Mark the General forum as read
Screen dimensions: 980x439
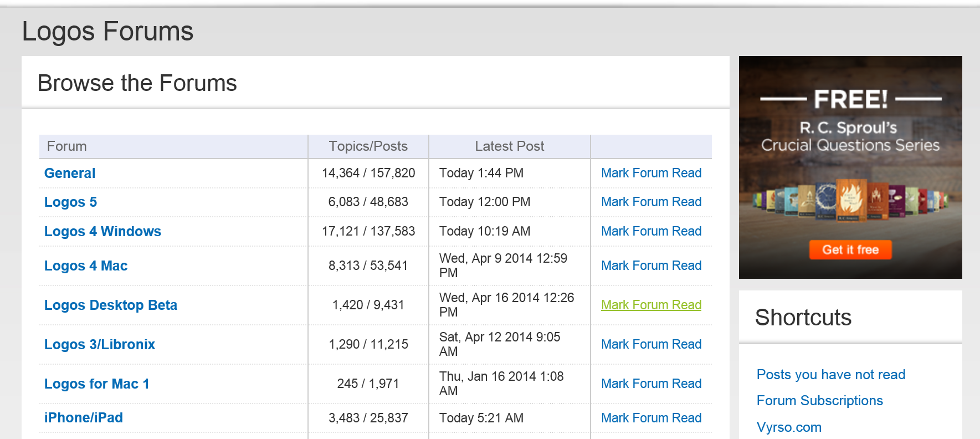(x=651, y=173)
